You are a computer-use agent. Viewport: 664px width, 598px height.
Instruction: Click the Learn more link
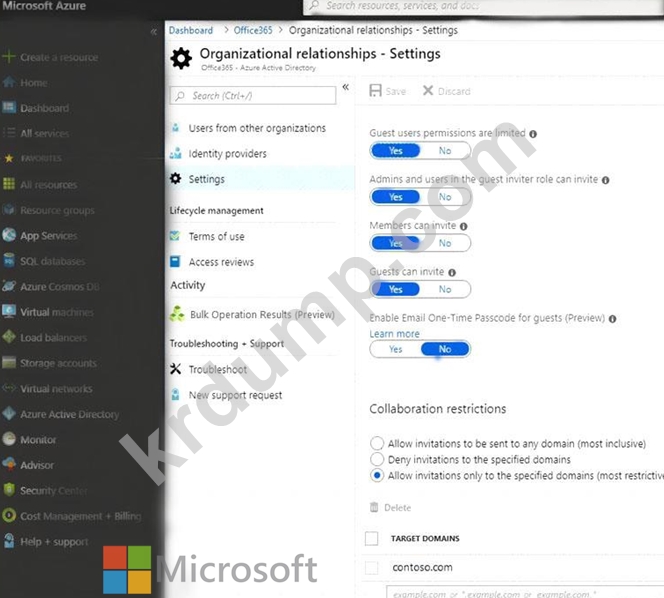(394, 334)
